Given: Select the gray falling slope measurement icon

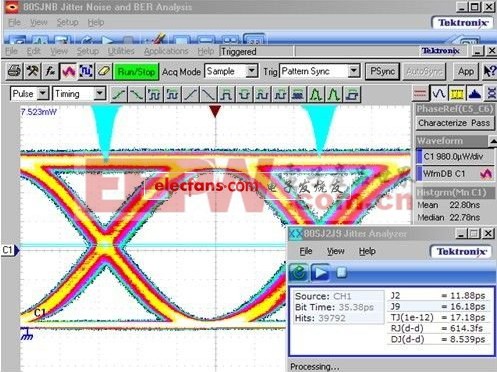Looking at the screenshot, I should (x=209, y=94).
